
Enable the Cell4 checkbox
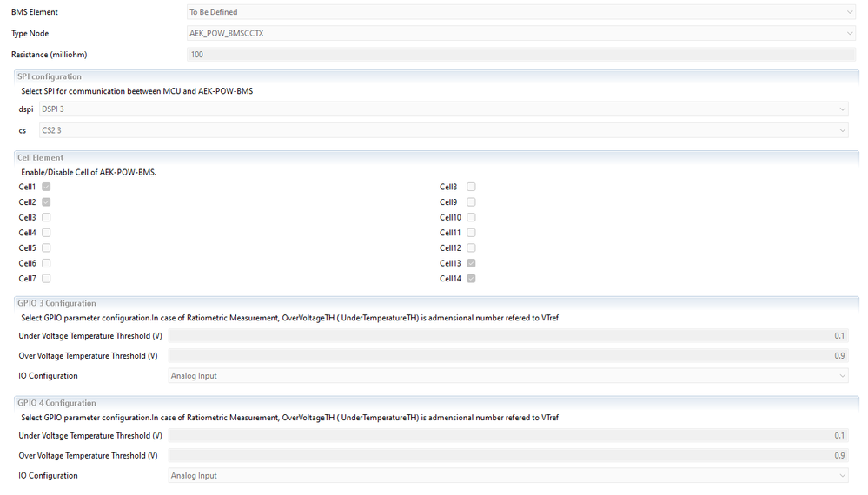(46, 233)
